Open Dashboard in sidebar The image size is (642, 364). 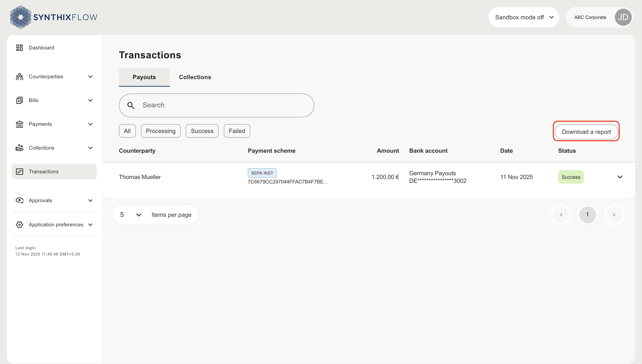click(x=54, y=48)
